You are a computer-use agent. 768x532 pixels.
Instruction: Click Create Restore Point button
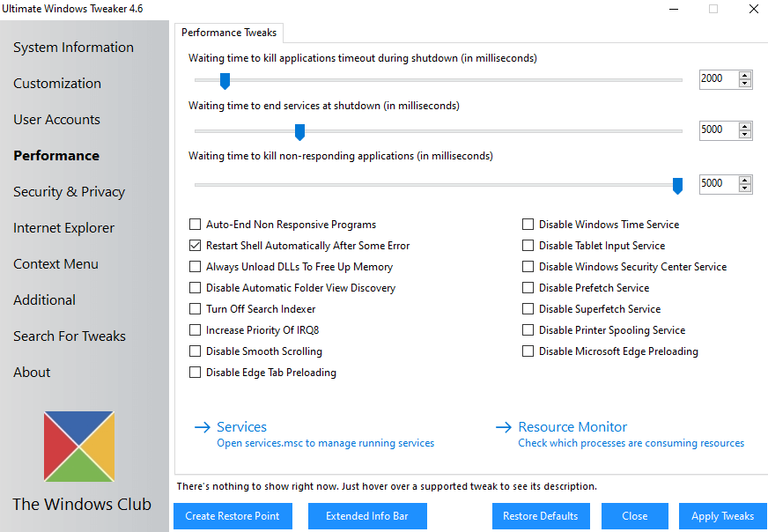(x=233, y=516)
